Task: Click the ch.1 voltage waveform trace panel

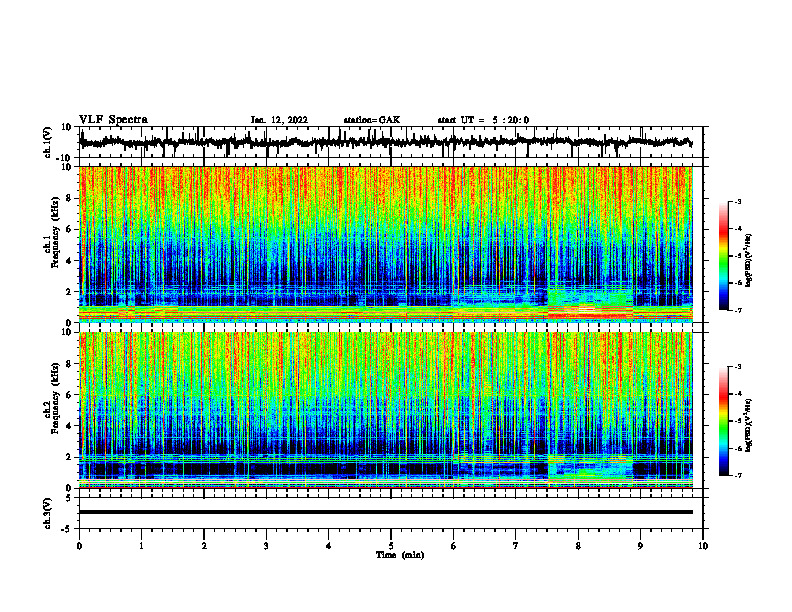Action: point(390,142)
